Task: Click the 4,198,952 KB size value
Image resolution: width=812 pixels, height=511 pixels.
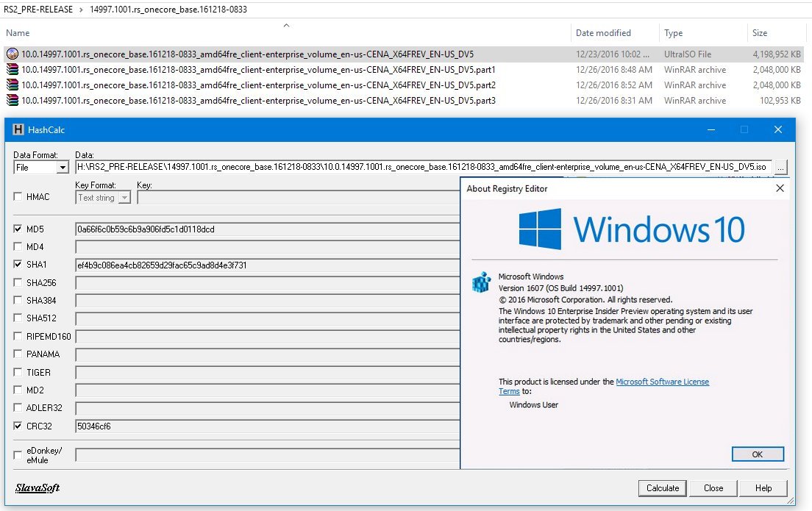Action: pos(777,54)
